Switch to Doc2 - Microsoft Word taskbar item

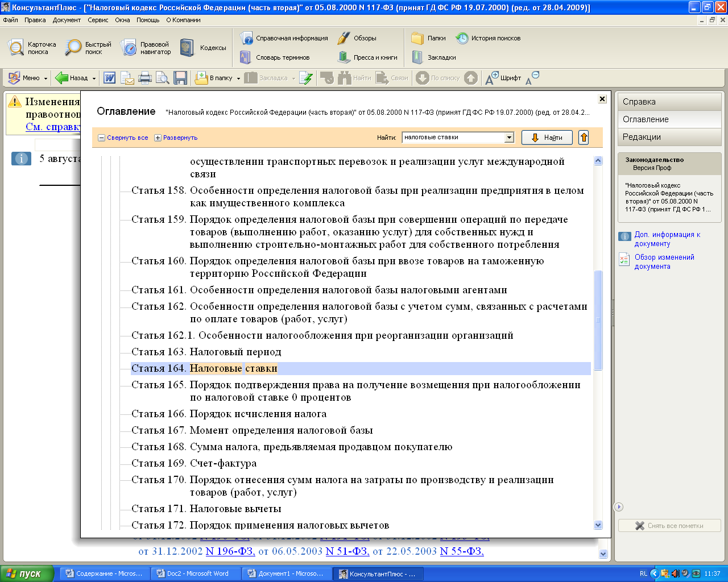[x=197, y=573]
